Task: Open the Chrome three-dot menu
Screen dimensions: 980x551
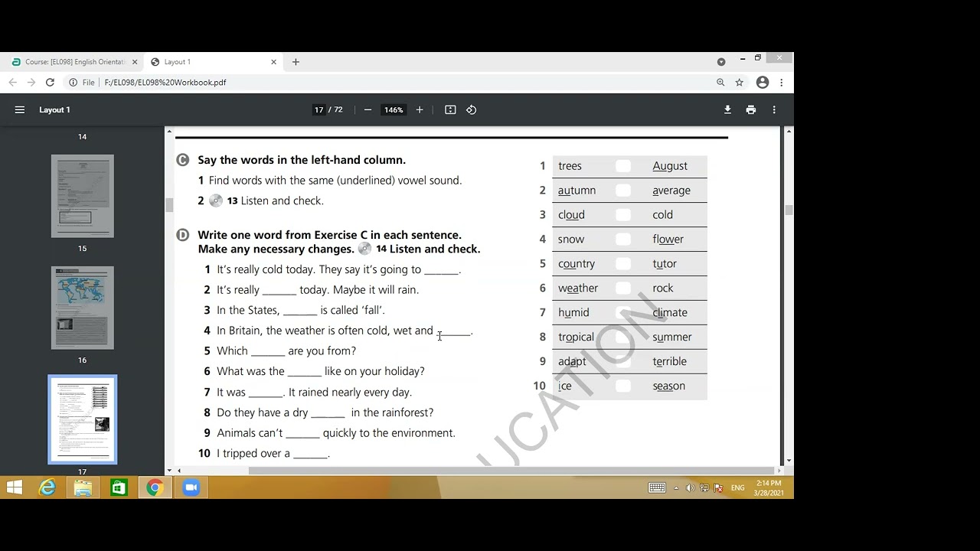Action: pyautogui.click(x=781, y=83)
